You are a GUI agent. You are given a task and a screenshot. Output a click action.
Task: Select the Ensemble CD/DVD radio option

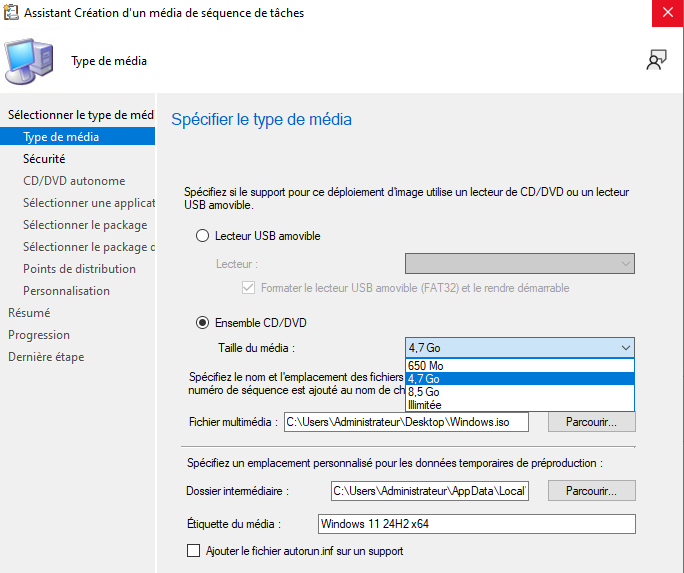tap(202, 322)
